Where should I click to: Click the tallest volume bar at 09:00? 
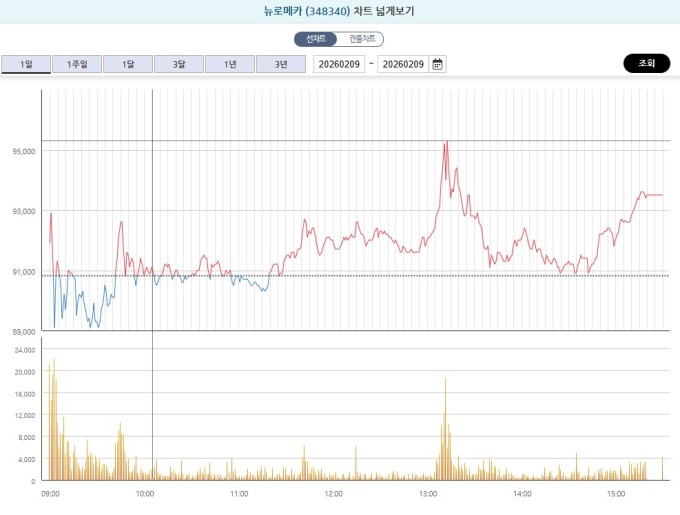[53, 420]
